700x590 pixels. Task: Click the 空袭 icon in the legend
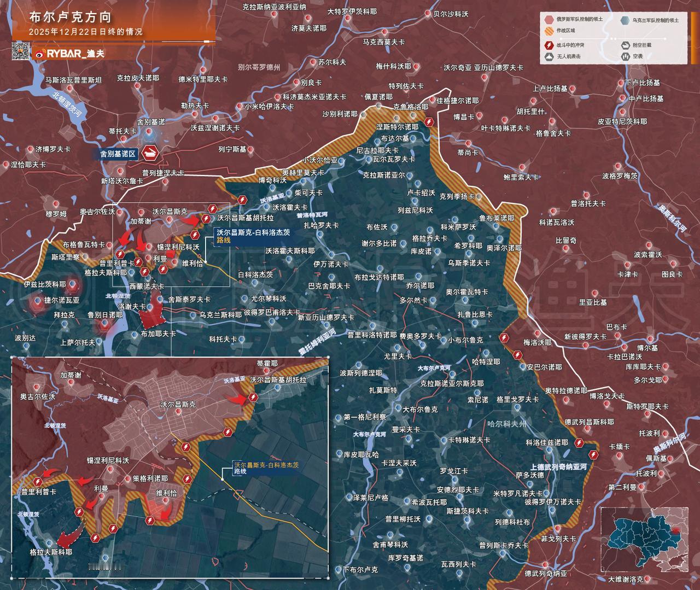point(625,56)
